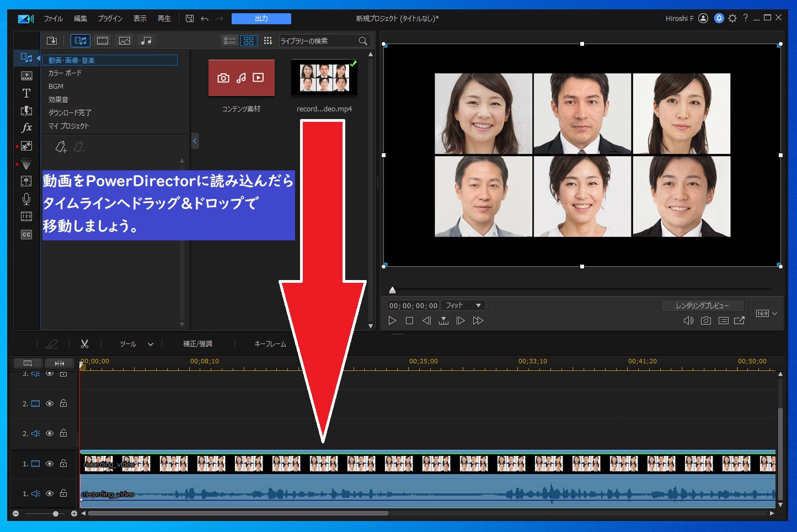This screenshot has width=797, height=532.
Task: Click the import media icon above the library
Action: click(x=51, y=40)
